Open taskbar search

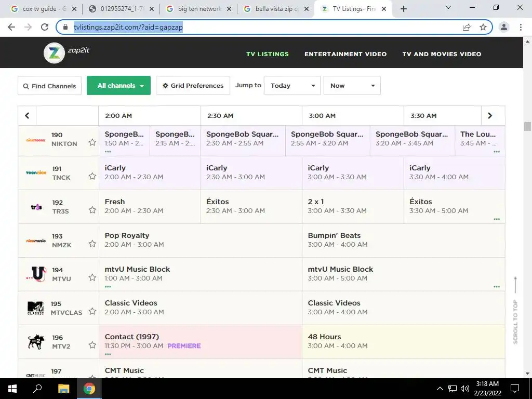37,389
